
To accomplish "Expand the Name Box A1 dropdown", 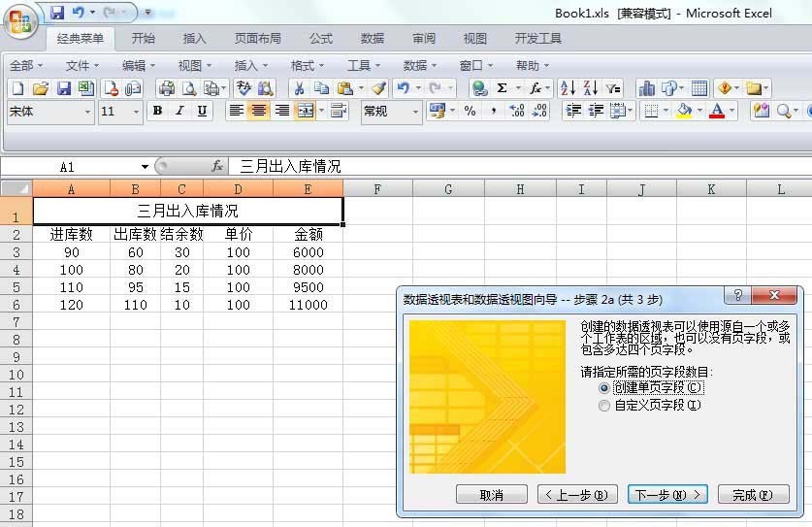I will pyautogui.click(x=145, y=166).
